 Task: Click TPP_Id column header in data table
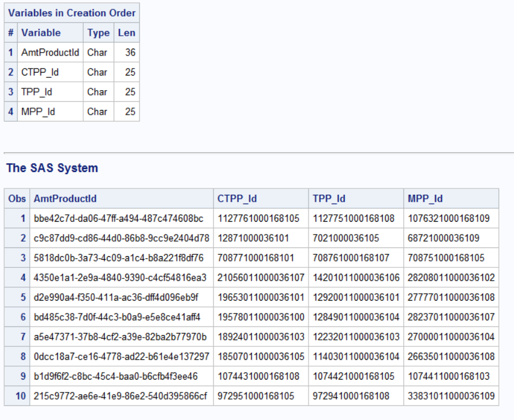(329, 199)
